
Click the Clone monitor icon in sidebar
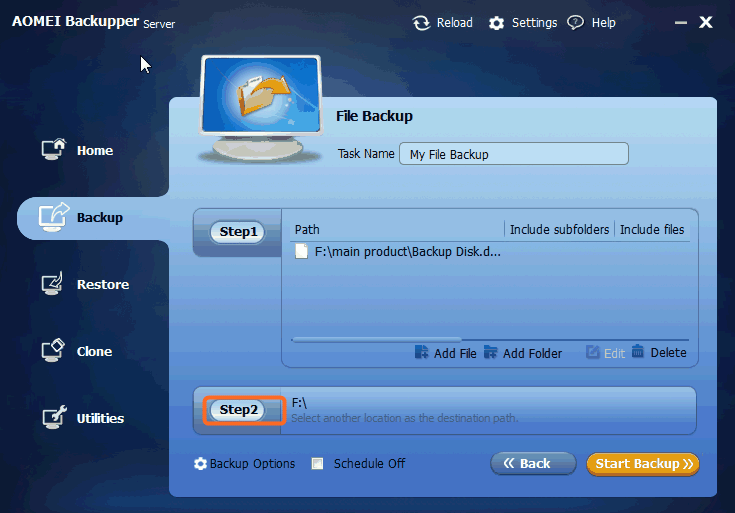click(x=52, y=350)
